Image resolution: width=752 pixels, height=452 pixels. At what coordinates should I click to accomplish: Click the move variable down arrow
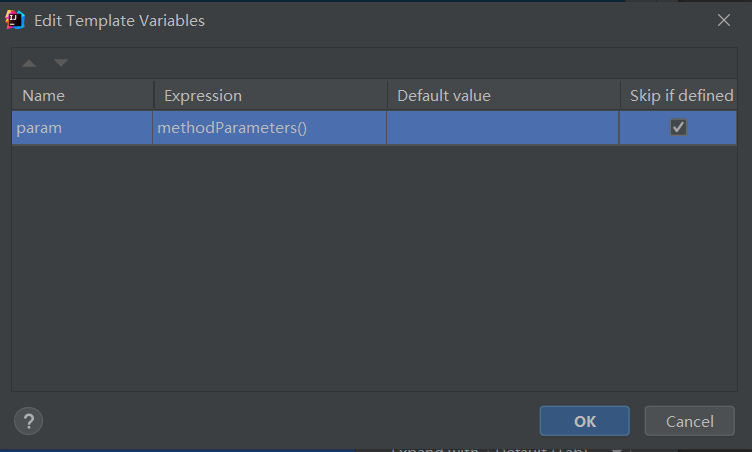tap(61, 63)
